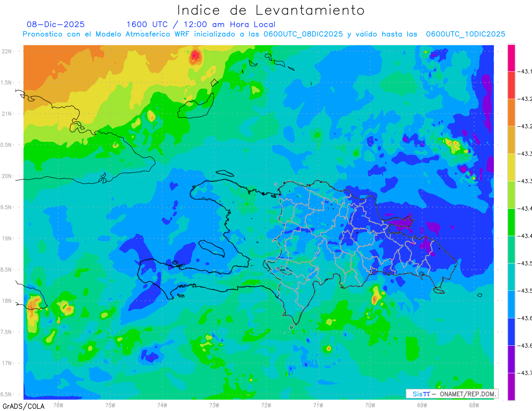Pick the turquoise swatch in the color bar
532x411 pixels.
click(x=511, y=277)
